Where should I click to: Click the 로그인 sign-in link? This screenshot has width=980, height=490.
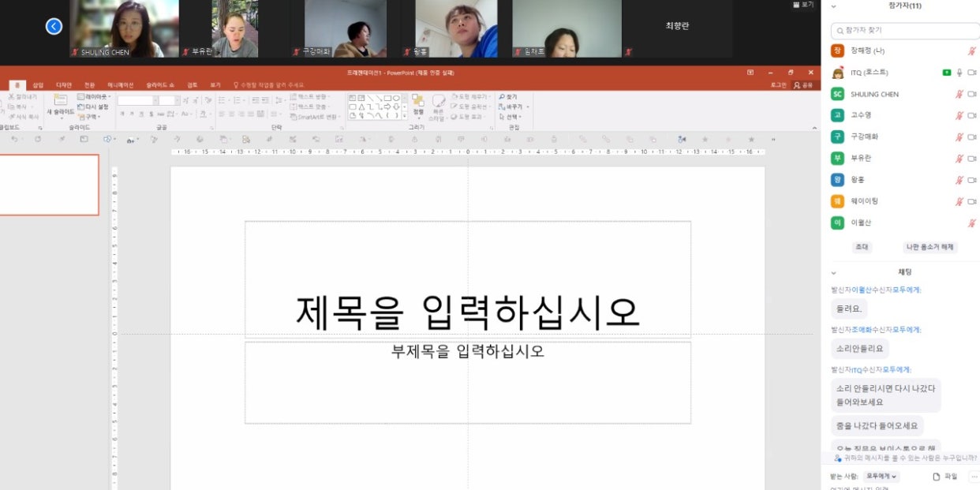(x=777, y=84)
